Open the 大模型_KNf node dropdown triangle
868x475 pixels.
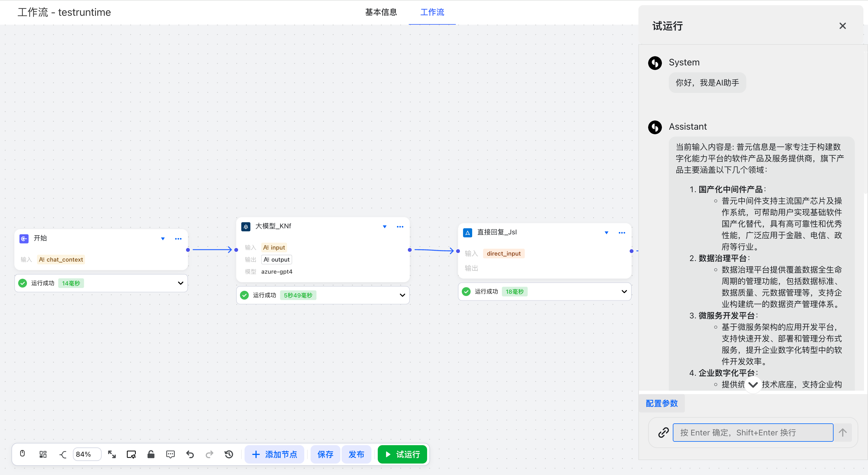coord(384,227)
